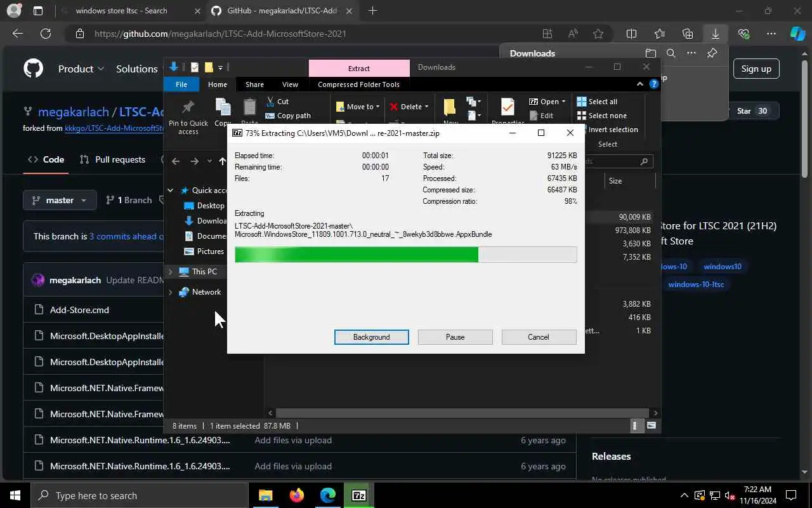
Task: Cancel the 7-Zip extraction
Action: click(x=538, y=337)
